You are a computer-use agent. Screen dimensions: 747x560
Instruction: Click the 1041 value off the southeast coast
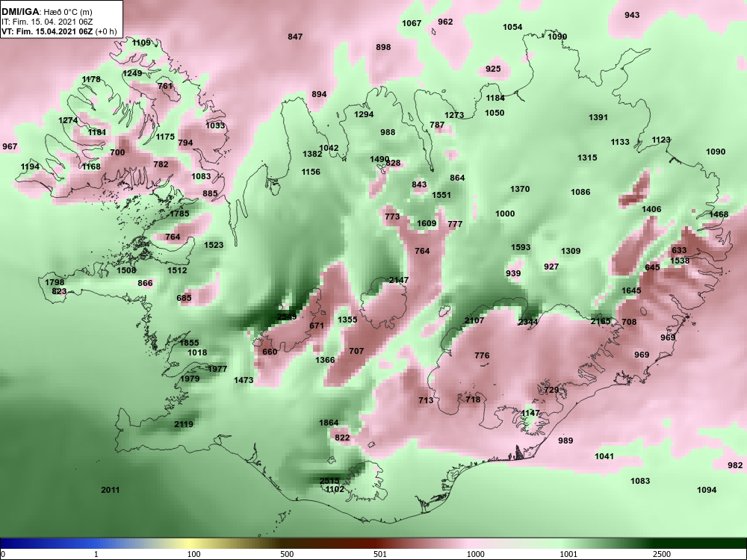pos(604,456)
